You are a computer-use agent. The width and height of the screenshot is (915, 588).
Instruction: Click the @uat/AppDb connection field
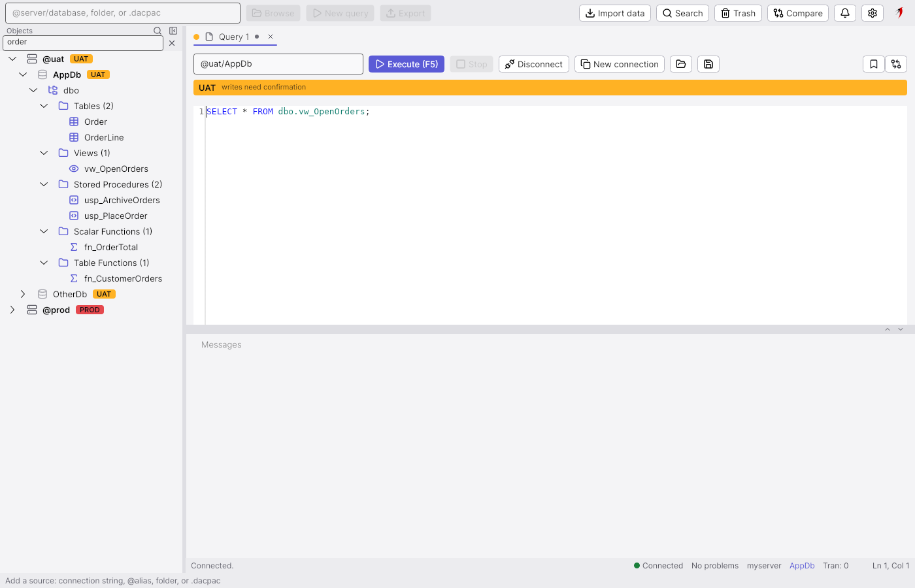[x=278, y=64]
